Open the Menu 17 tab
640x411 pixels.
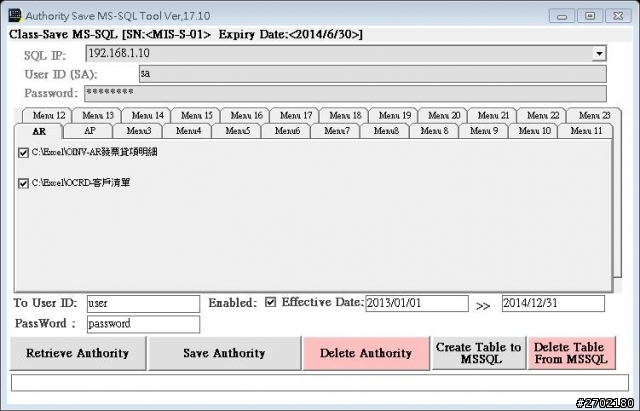[x=296, y=116]
